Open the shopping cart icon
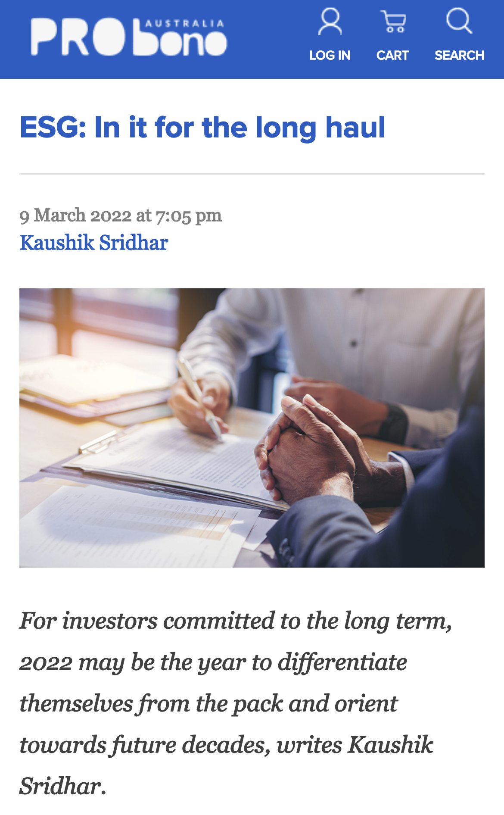Image resolution: width=504 pixels, height=815 pixels. click(393, 22)
